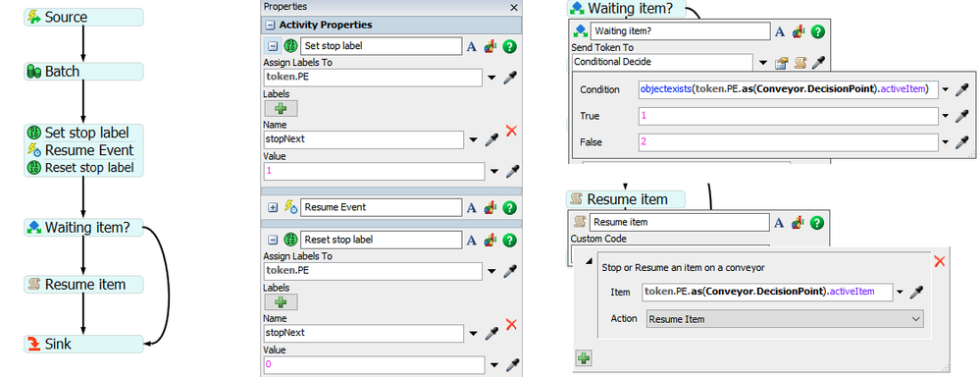Select the Reset stop label activity in the flow
Image resolution: width=980 pixels, height=378 pixels.
click(x=83, y=168)
